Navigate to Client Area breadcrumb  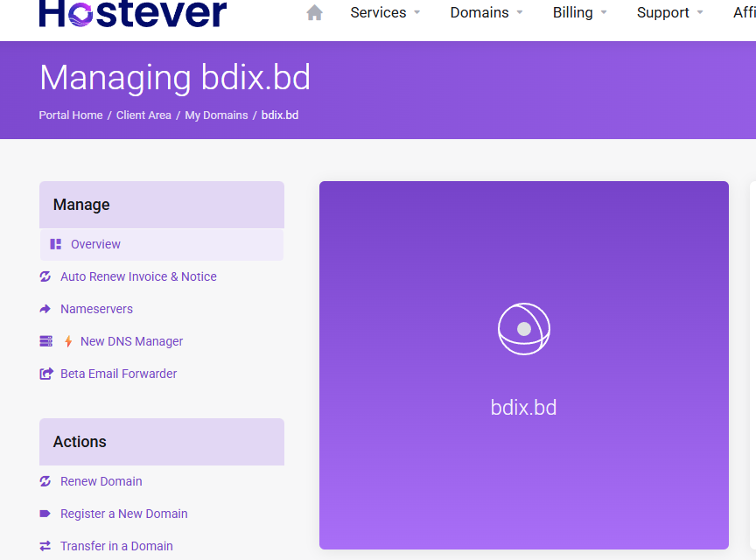(143, 115)
